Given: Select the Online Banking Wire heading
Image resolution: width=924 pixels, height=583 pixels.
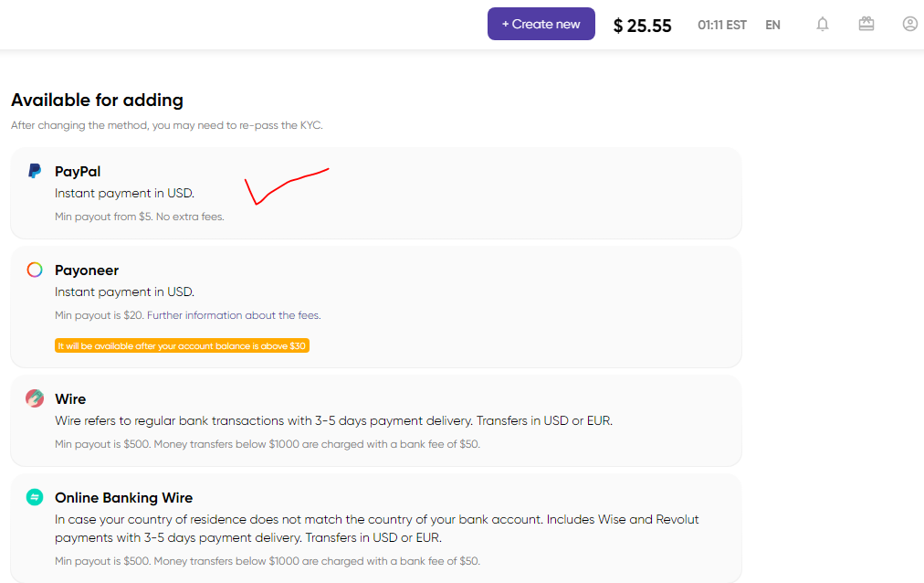Looking at the screenshot, I should tap(124, 498).
